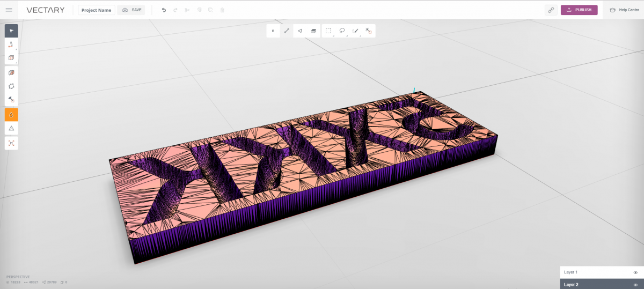
Task: Switch to face selection mode
Action: point(300,31)
